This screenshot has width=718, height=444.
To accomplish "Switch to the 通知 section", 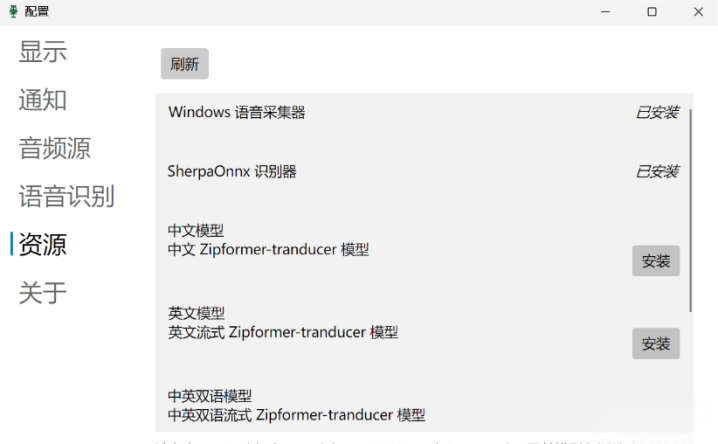I will pos(43,100).
